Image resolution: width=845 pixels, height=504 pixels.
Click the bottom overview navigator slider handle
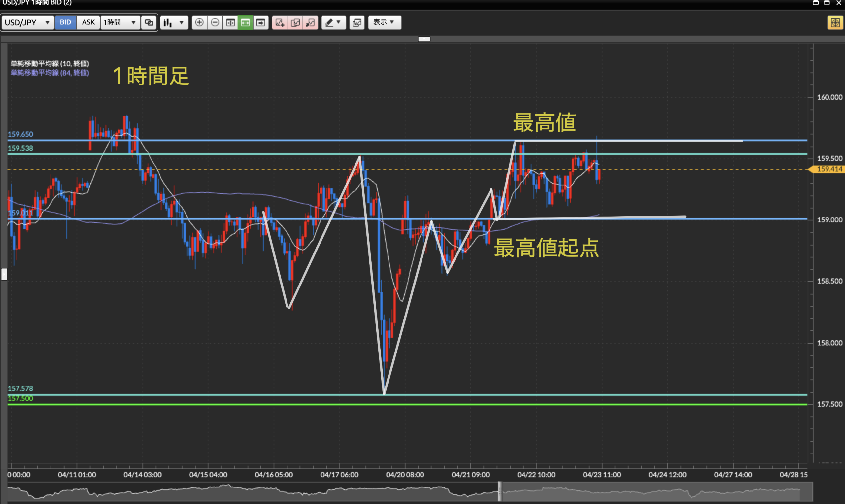click(x=500, y=491)
